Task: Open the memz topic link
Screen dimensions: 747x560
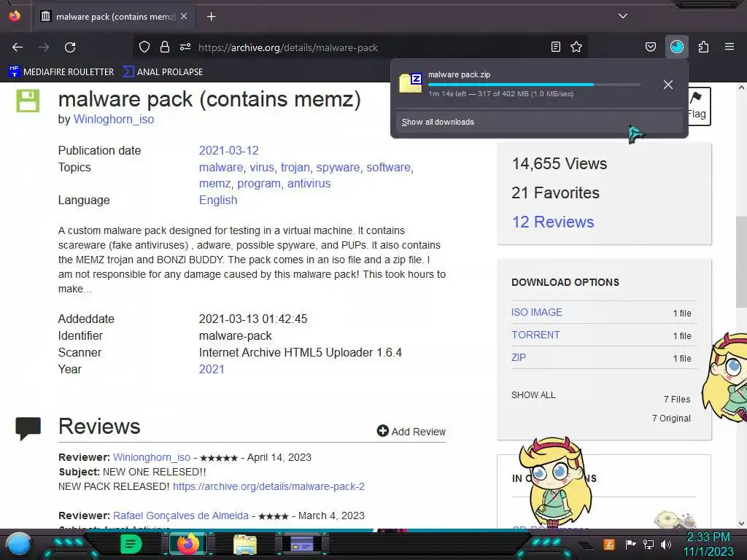Action: coord(215,184)
